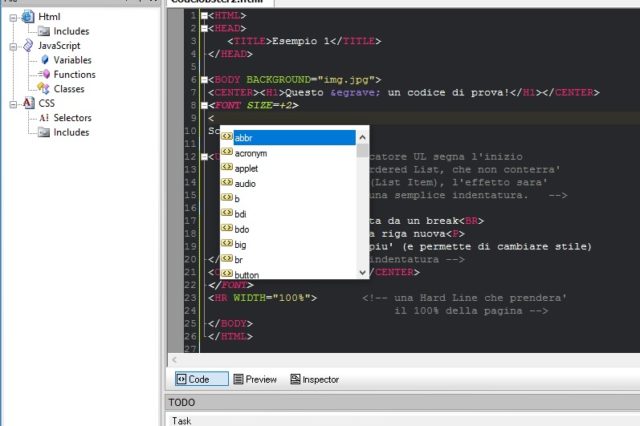Click the Html node globe icon
The image size is (640, 426).
point(28,17)
